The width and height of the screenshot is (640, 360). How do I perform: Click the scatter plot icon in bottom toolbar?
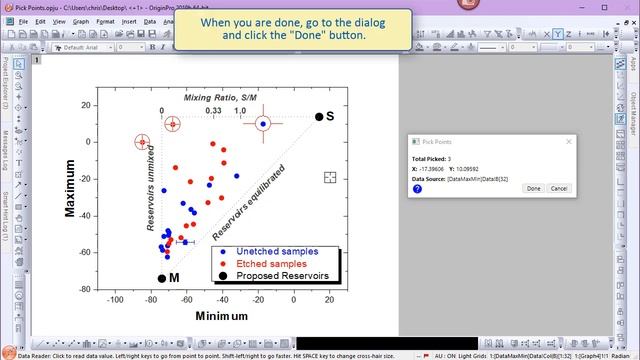pos(56,344)
